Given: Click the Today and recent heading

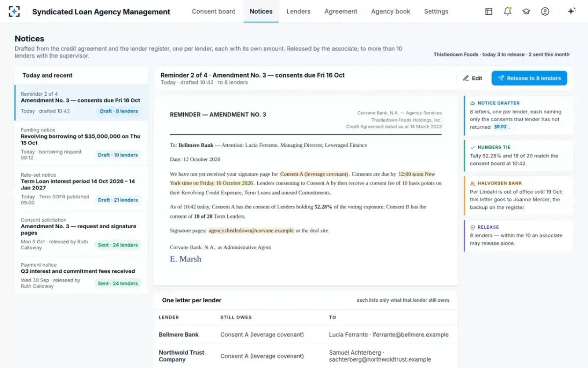Looking at the screenshot, I should pyautogui.click(x=48, y=75).
